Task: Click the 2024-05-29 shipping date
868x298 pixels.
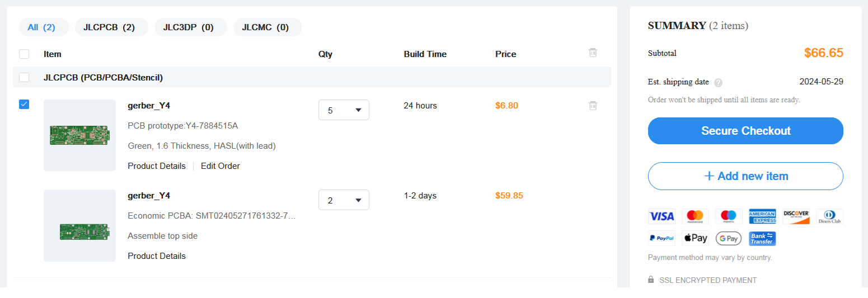Action: tap(822, 82)
